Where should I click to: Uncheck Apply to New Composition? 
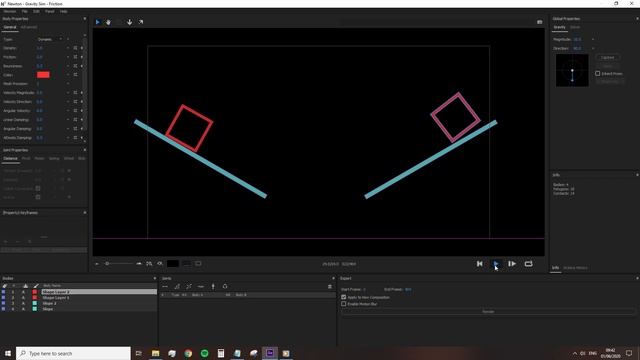click(344, 297)
